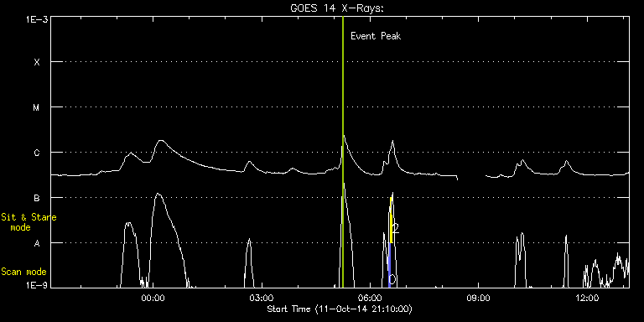Click the green Event Peak vertical line

343,152
